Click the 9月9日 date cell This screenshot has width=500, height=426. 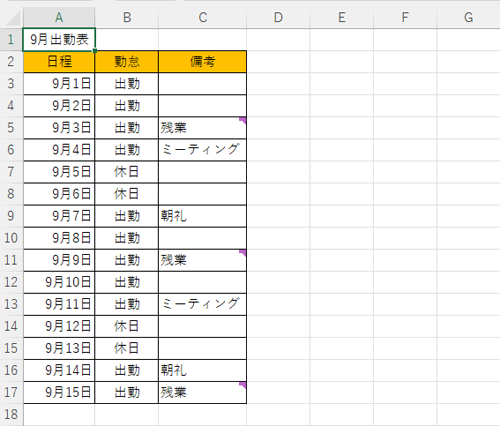[x=59, y=260]
